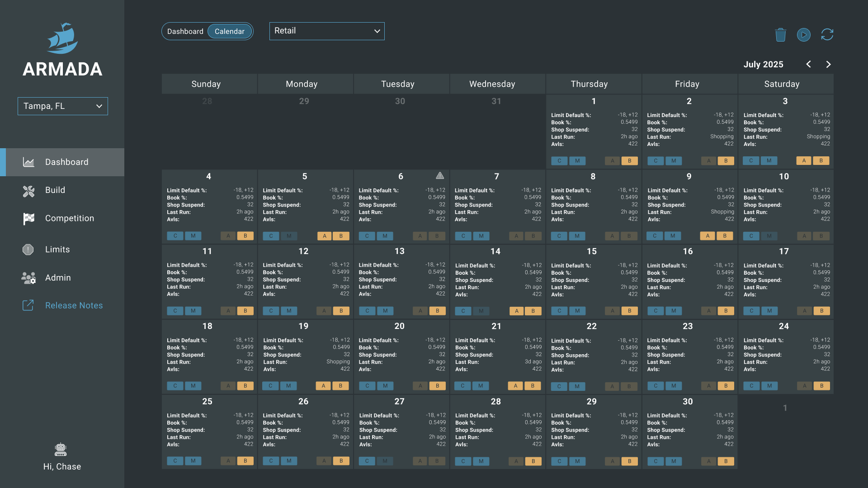Image resolution: width=868 pixels, height=488 pixels.
Task: Click the Armada ship logo
Action: pyautogui.click(x=62, y=38)
